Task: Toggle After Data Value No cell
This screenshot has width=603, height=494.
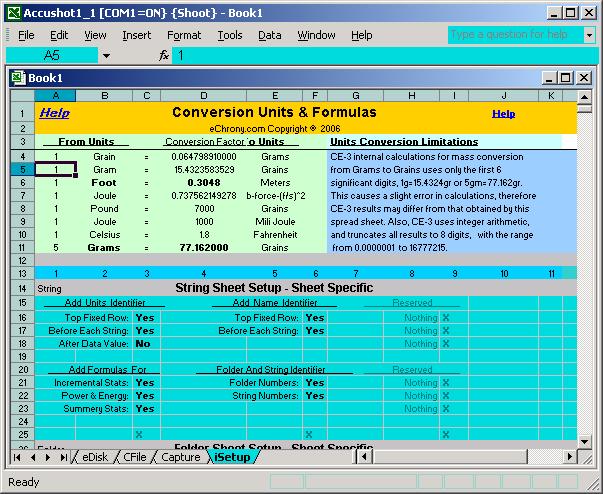Action: click(x=146, y=344)
